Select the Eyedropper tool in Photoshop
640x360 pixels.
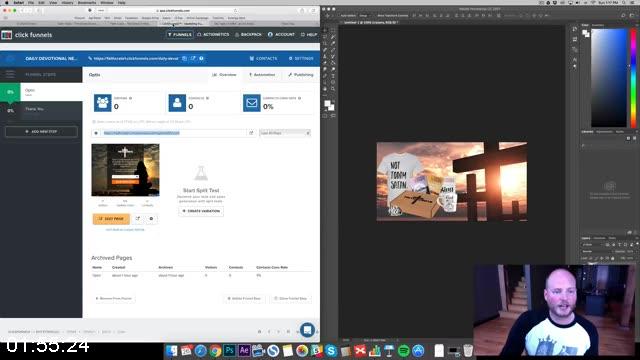pos(333,43)
